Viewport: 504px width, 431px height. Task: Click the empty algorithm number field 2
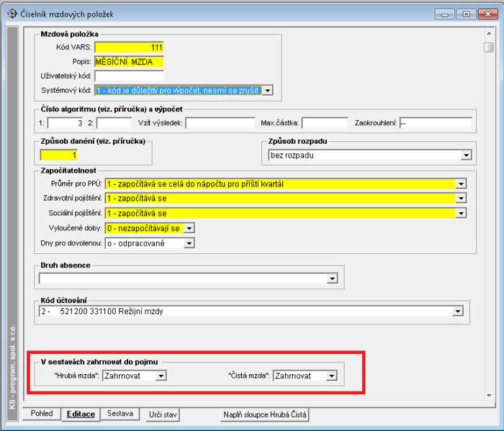(x=114, y=123)
